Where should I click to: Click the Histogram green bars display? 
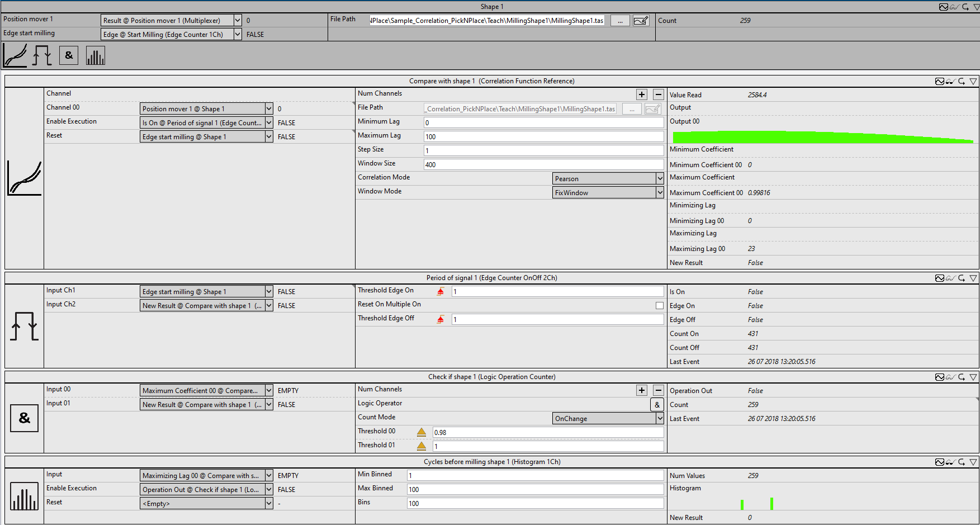pyautogui.click(x=758, y=504)
